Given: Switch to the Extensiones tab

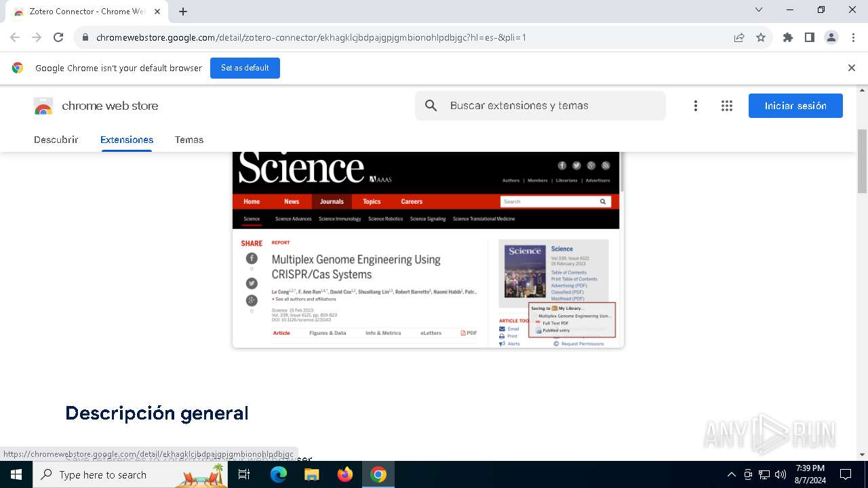Looking at the screenshot, I should [127, 140].
